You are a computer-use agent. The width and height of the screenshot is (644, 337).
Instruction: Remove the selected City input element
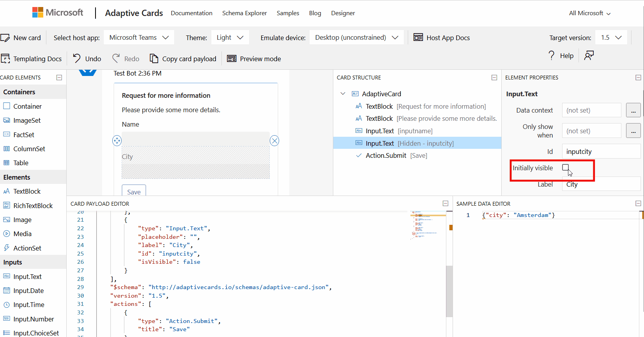(x=274, y=141)
